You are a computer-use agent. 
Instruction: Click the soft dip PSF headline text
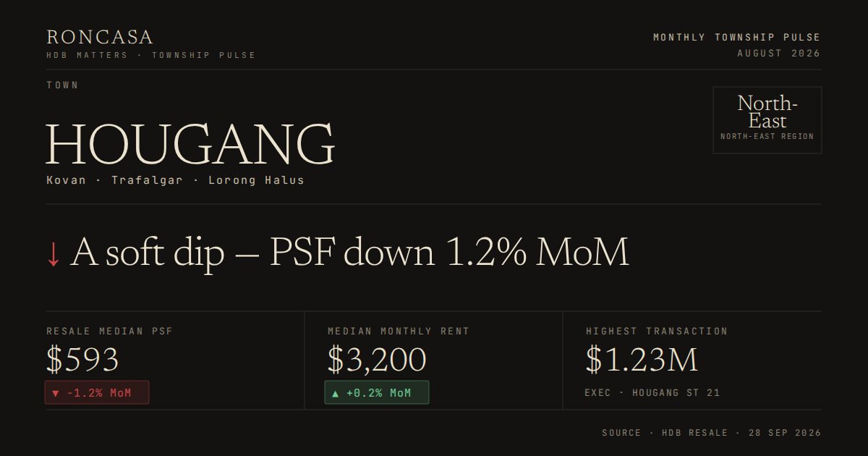click(349, 253)
